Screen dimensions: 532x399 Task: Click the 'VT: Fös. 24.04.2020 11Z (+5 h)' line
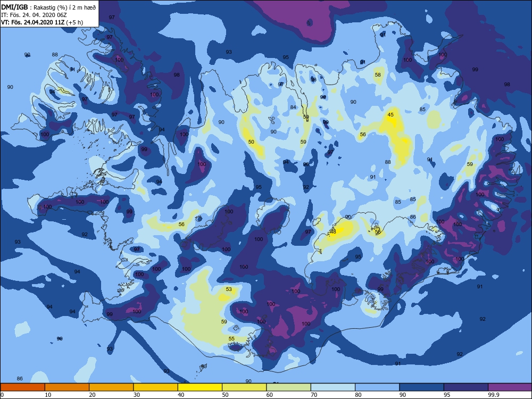coord(42,22)
